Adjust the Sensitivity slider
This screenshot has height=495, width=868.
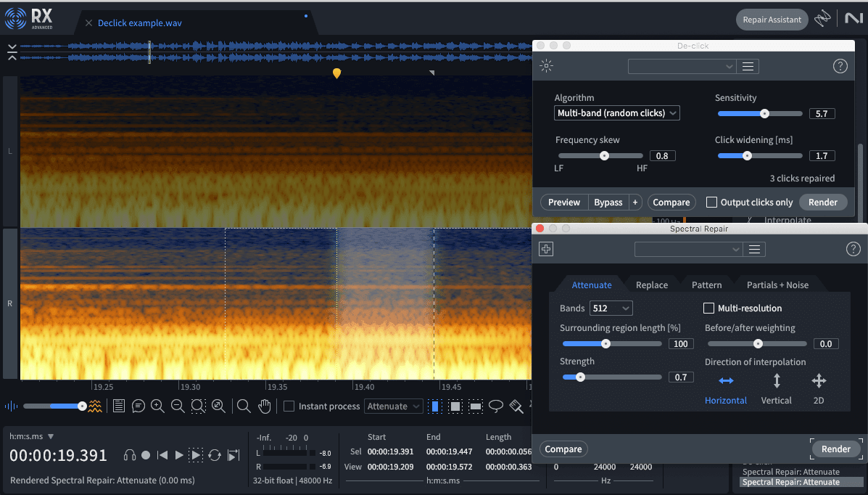(759, 114)
